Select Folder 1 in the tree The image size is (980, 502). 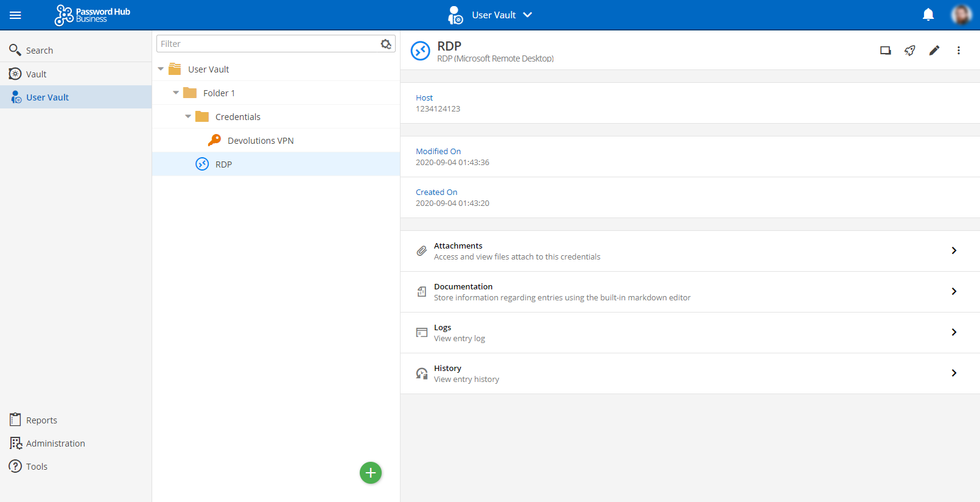click(276, 93)
